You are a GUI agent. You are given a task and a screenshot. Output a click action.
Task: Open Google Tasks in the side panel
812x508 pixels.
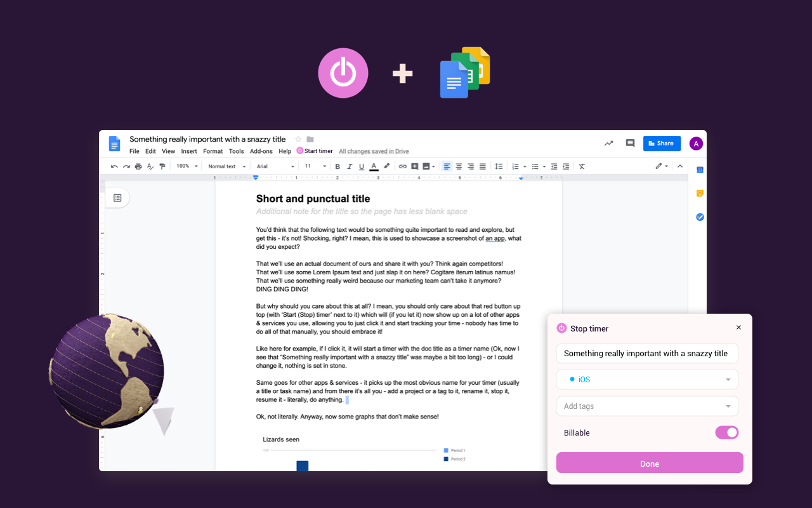[x=699, y=217]
